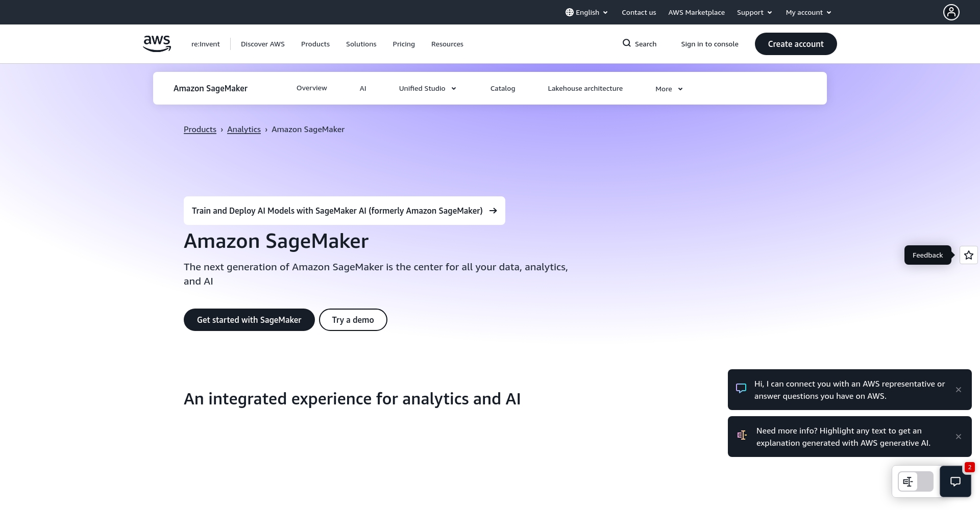Open the More dropdown in SageMaker navigation
The image size is (980, 510).
pos(668,88)
